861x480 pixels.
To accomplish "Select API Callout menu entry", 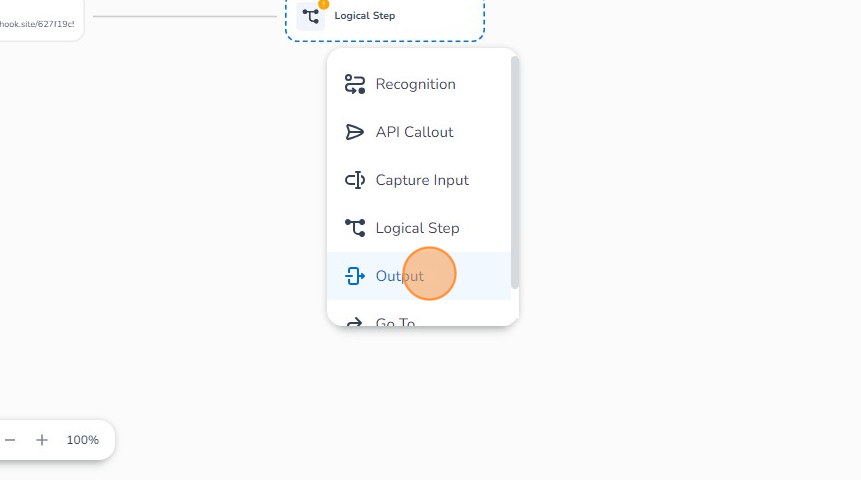I will (x=414, y=132).
